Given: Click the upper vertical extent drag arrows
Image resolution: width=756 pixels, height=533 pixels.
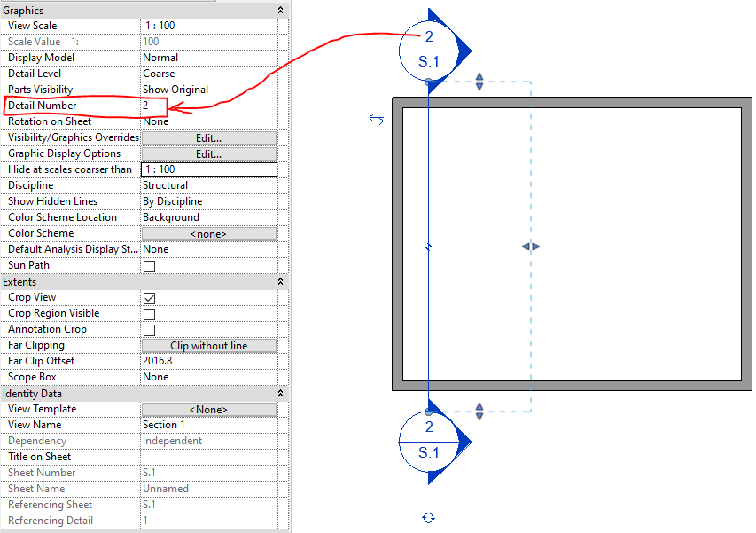Looking at the screenshot, I should point(479,82).
